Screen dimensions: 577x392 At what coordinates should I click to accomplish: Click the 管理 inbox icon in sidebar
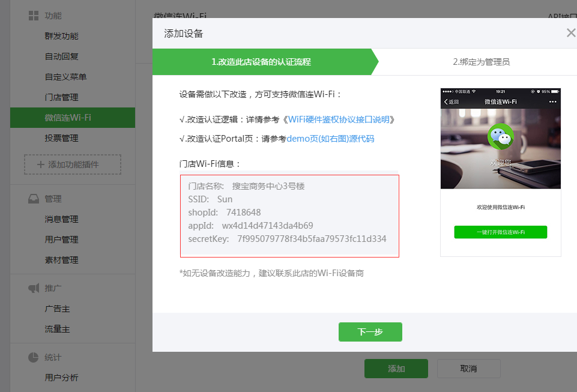click(34, 199)
